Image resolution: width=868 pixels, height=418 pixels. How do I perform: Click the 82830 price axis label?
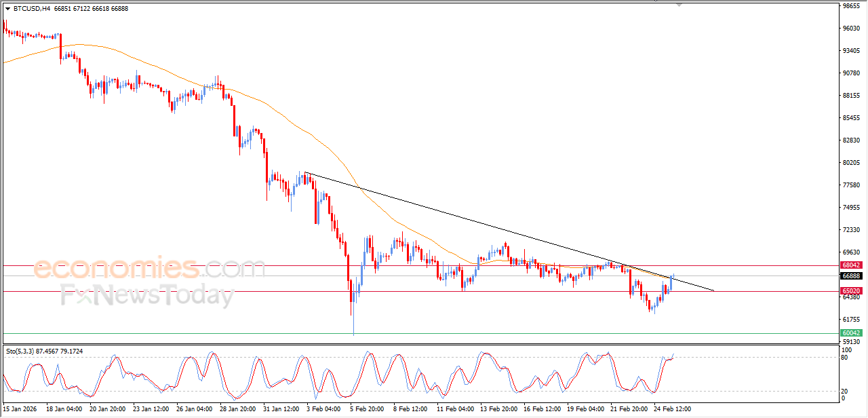pyautogui.click(x=852, y=140)
